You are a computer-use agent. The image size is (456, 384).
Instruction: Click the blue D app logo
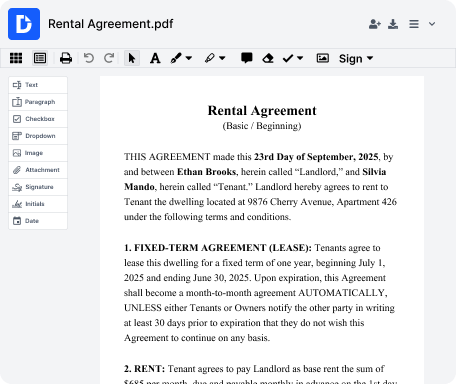[x=24, y=24]
